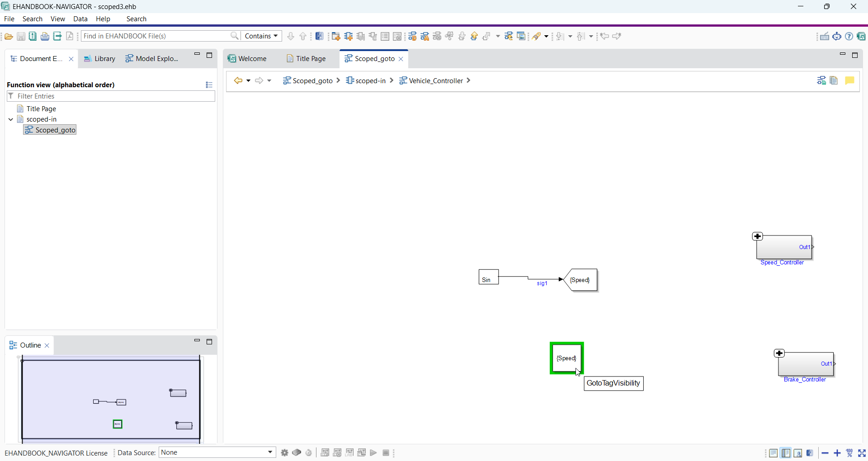Click the highlighter marker tool icon
The image size is (868, 461).
click(x=537, y=36)
